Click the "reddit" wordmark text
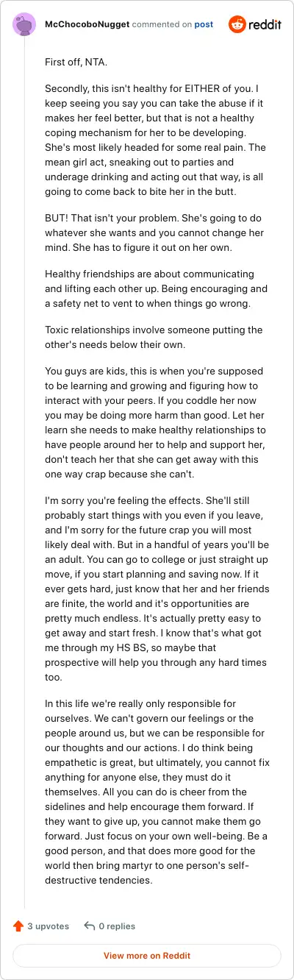This screenshot has width=294, height=980. pyautogui.click(x=265, y=24)
